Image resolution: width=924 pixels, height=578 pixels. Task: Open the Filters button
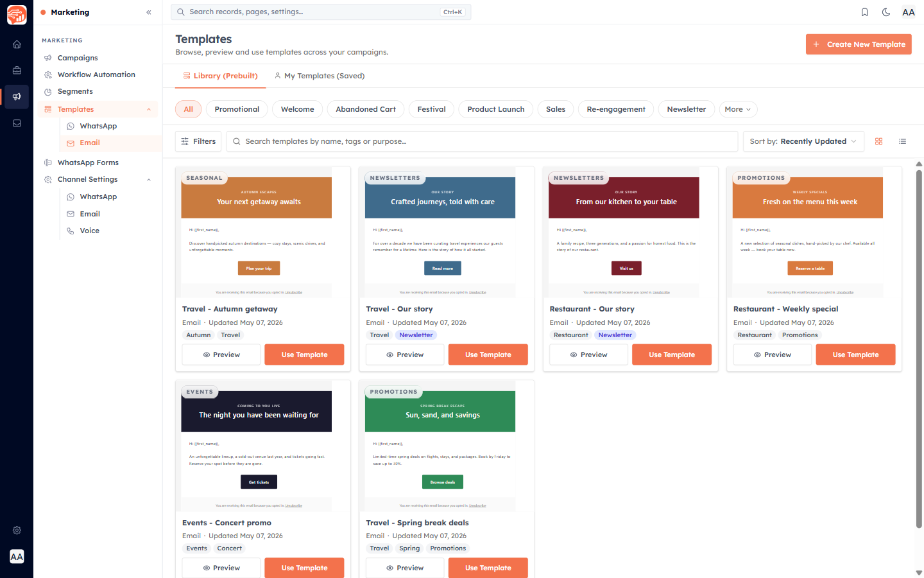tap(198, 141)
